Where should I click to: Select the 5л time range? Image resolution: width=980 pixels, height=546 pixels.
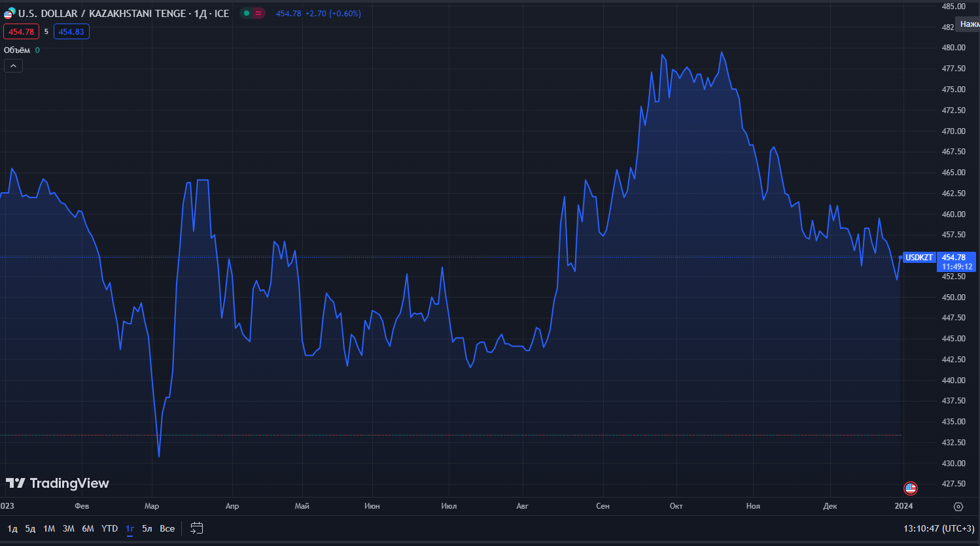tap(147, 528)
